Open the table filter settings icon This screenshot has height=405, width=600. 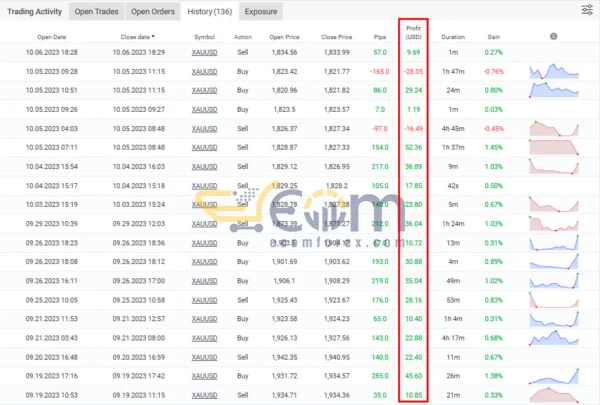pos(587,10)
